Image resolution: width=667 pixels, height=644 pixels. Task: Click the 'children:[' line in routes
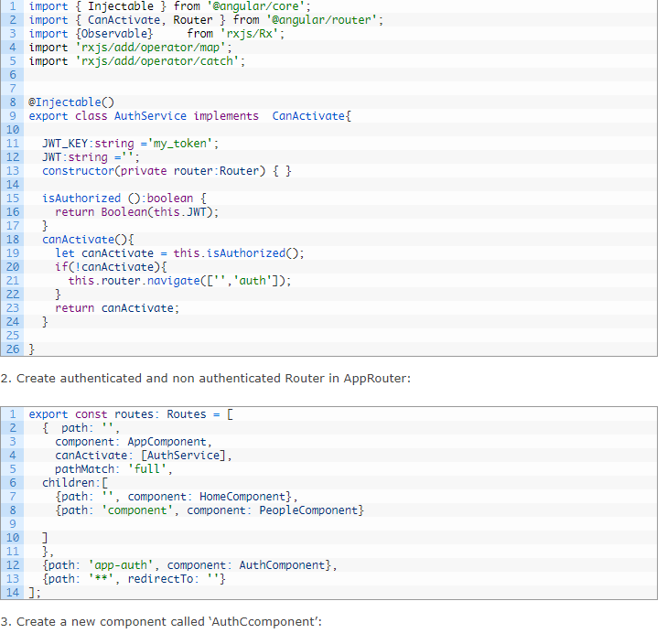[x=75, y=483]
